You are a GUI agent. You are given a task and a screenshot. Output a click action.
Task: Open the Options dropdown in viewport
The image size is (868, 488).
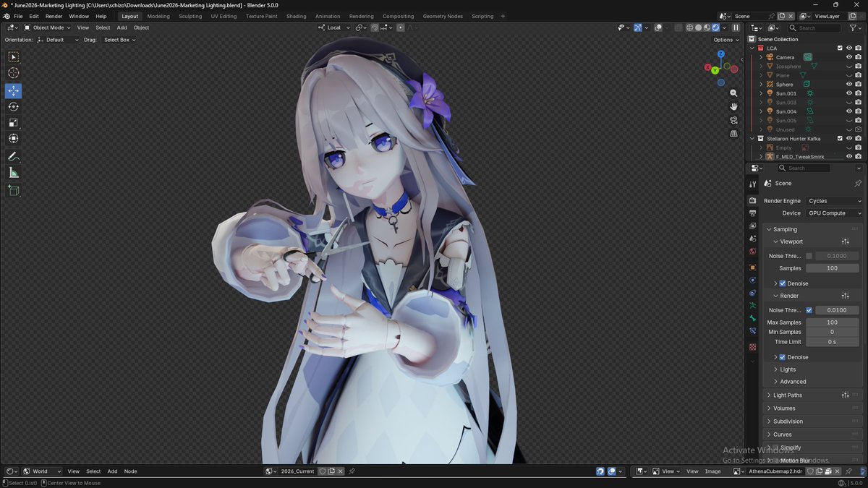[x=726, y=40]
